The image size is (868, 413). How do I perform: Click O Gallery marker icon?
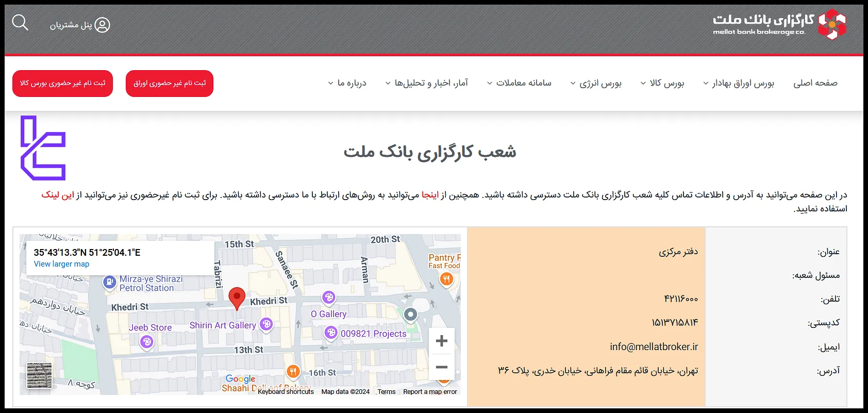(x=328, y=298)
